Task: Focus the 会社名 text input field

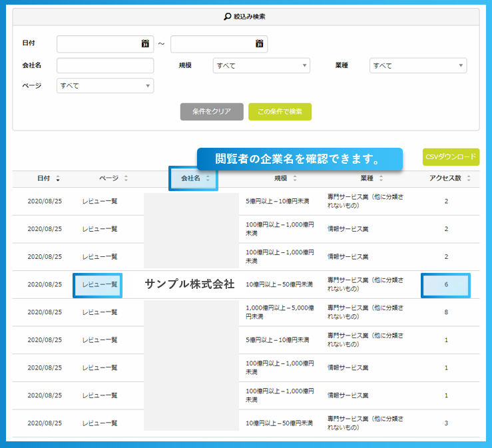Action: tap(105, 65)
